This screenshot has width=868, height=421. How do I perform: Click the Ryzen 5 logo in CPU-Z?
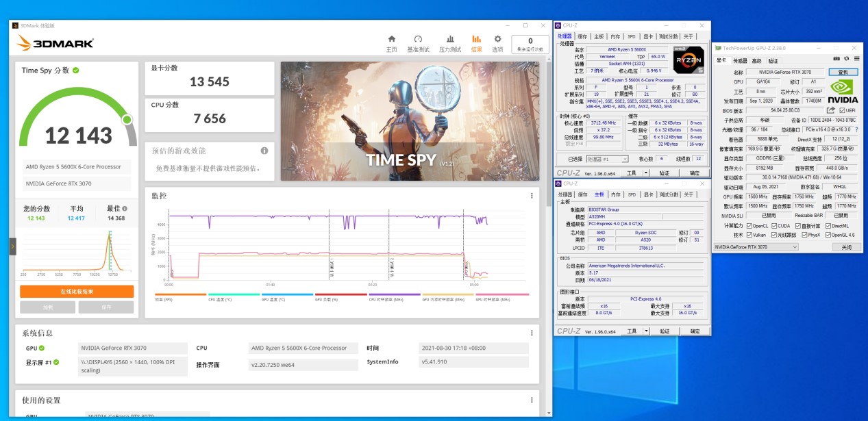click(x=689, y=60)
